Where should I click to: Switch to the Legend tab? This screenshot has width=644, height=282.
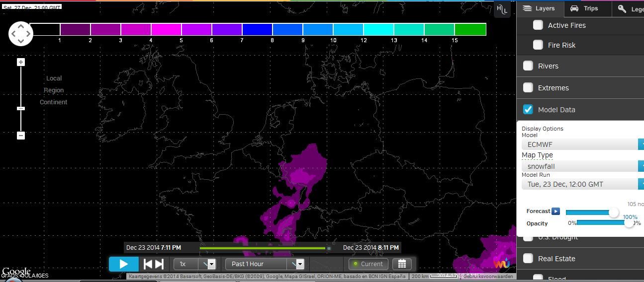coord(629,8)
